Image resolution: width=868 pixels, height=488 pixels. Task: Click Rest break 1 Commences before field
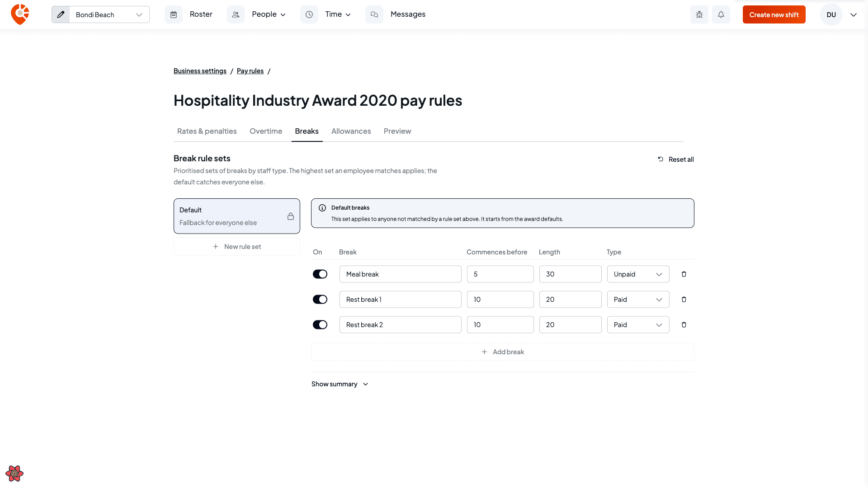[500, 300]
